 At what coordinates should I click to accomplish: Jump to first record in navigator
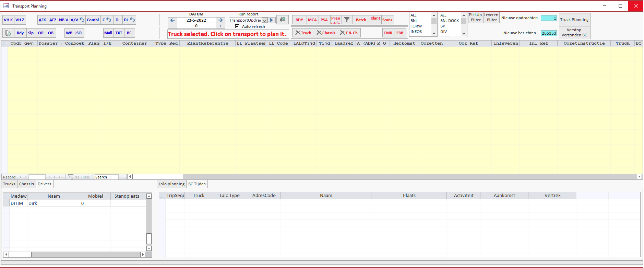click(x=20, y=177)
